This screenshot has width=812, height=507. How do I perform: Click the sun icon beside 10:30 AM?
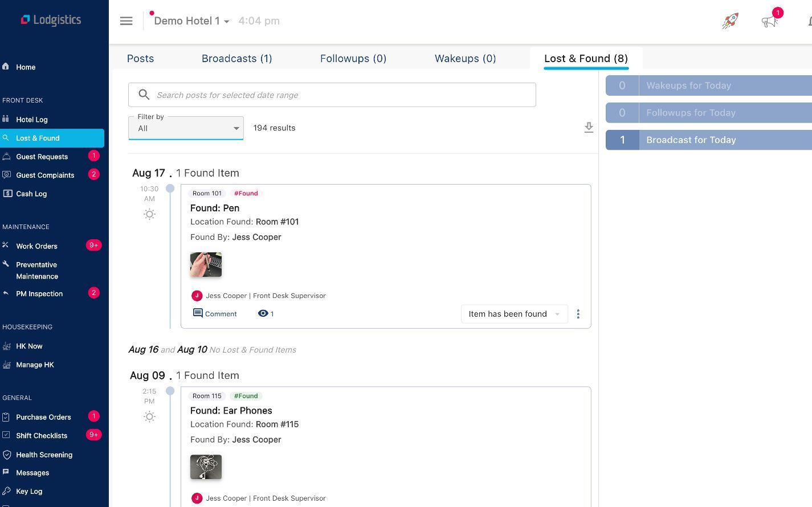point(149,214)
